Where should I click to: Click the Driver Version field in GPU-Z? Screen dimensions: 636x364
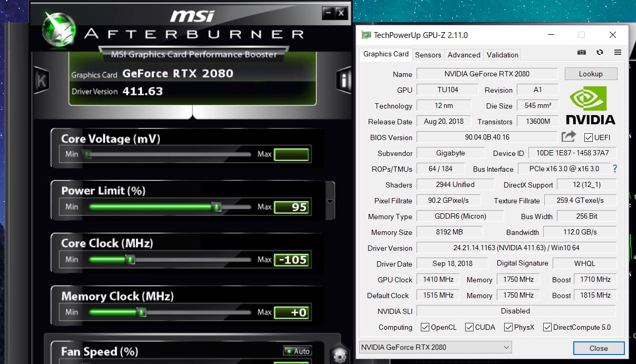point(516,248)
